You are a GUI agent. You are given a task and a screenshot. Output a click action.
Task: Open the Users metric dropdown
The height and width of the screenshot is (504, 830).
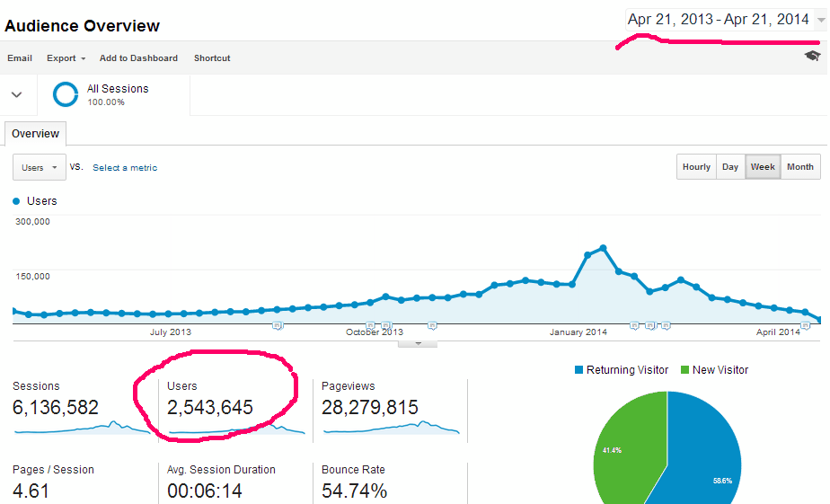(x=40, y=167)
